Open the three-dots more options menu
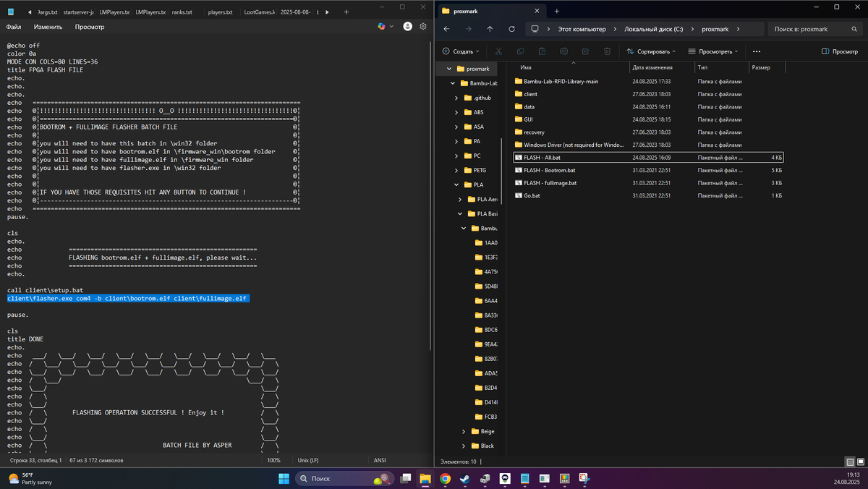The image size is (868, 489). point(757,51)
